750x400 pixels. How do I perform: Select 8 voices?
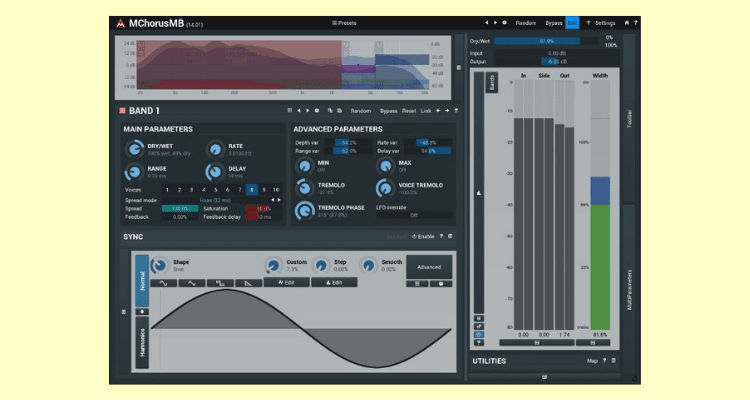(x=252, y=190)
